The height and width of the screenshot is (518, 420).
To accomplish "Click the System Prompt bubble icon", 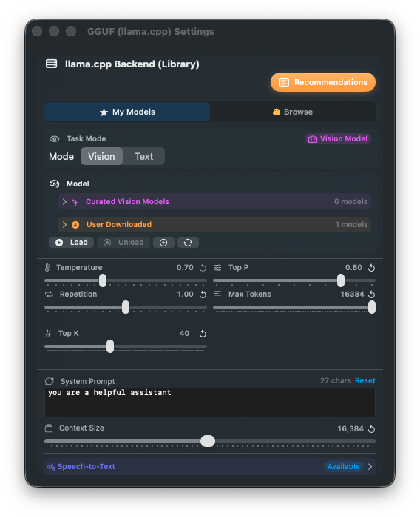I will click(50, 381).
